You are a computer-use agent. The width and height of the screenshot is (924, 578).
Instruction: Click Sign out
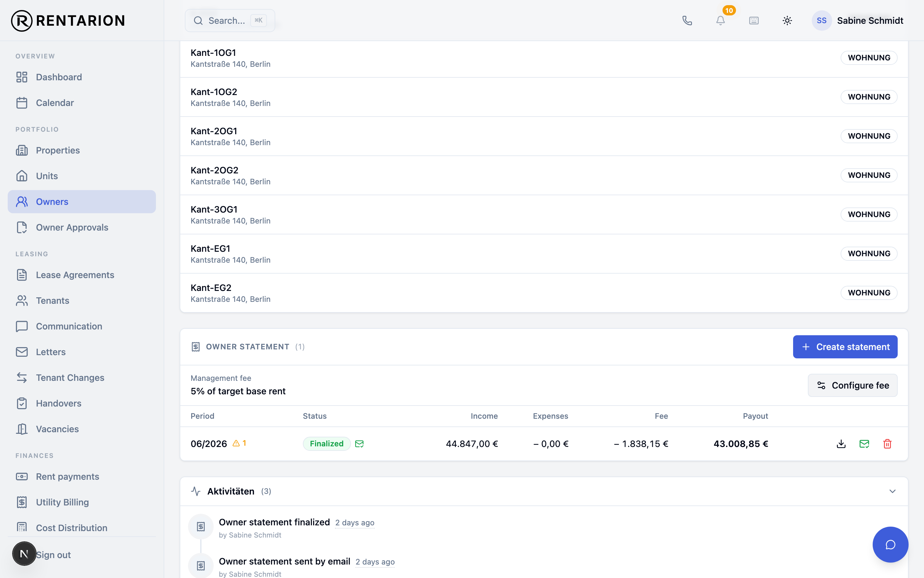(x=53, y=555)
